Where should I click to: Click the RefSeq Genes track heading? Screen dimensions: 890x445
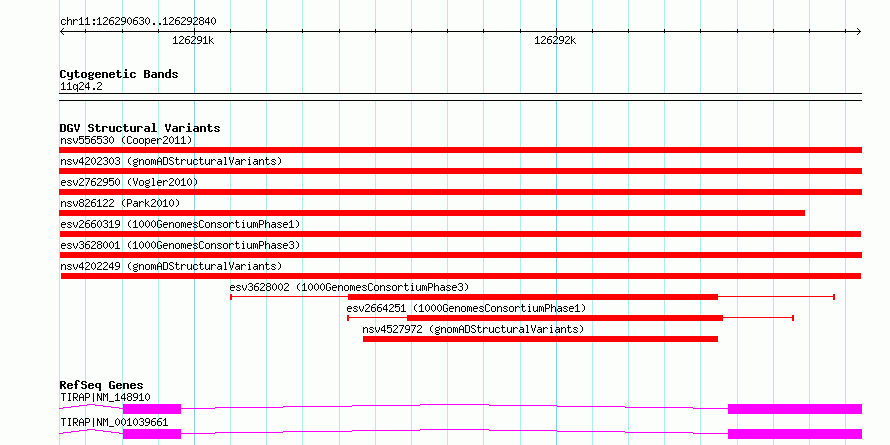(101, 385)
